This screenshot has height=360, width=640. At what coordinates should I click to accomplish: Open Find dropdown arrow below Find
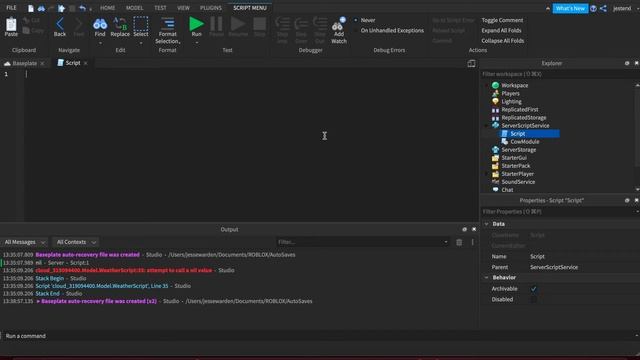(100, 42)
